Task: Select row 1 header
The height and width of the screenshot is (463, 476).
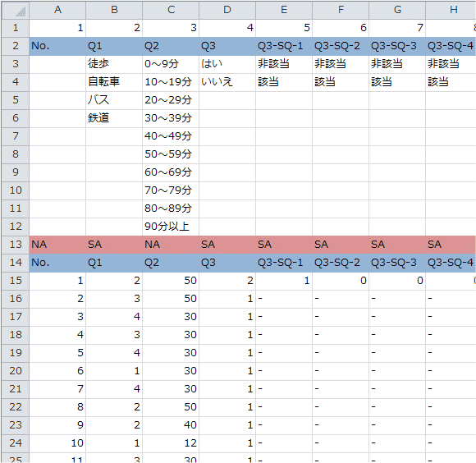Action: 15,28
